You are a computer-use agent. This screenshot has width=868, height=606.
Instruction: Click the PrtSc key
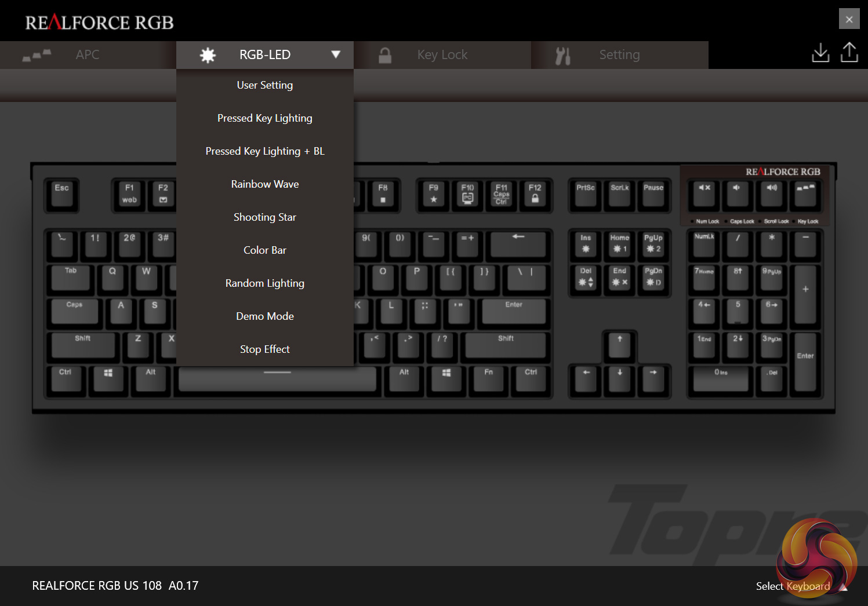[x=586, y=195]
